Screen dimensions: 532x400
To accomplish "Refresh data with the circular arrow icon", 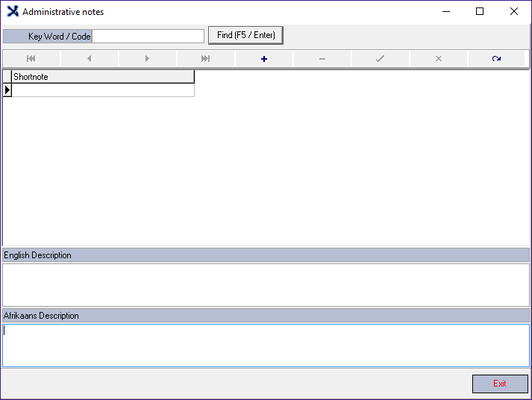I will pos(497,59).
